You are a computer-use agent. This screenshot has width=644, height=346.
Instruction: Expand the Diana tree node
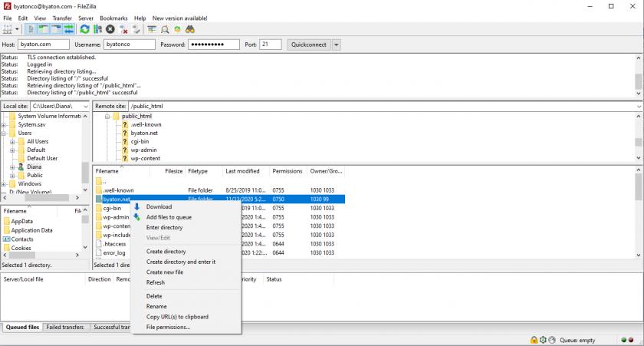click(12, 167)
